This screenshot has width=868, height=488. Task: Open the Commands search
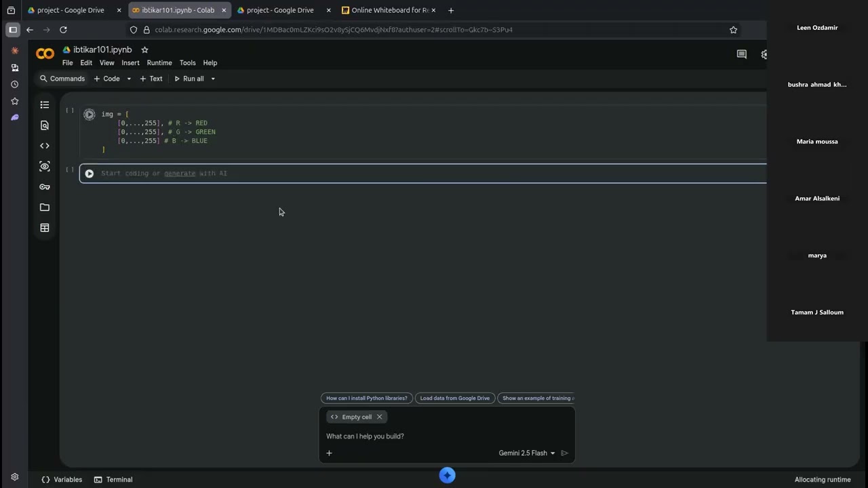click(x=62, y=79)
